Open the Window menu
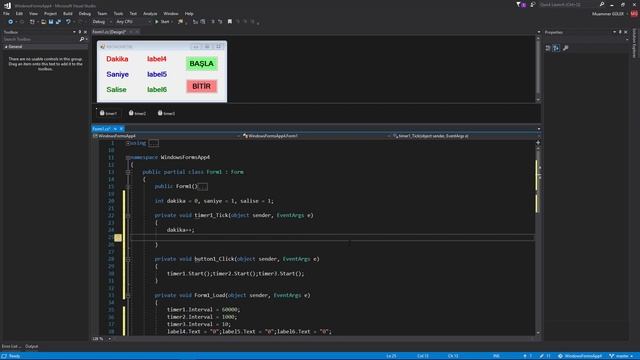Screen dimensions: 640x360 pyautogui.click(x=171, y=13)
